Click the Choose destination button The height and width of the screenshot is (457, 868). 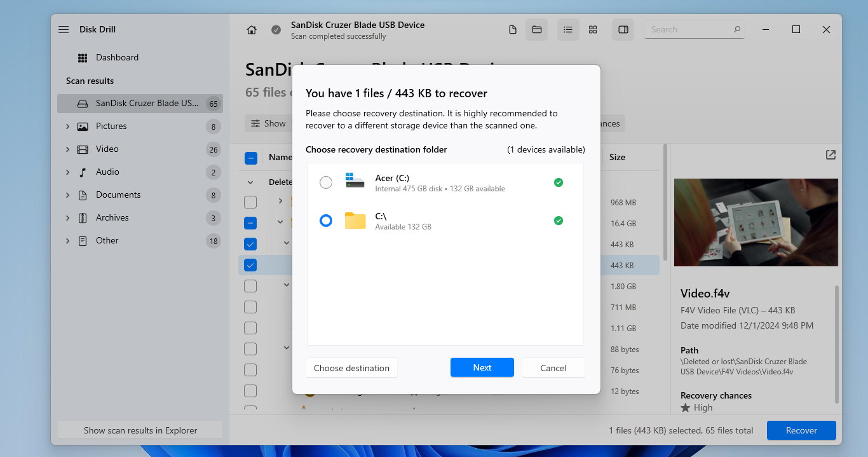351,367
